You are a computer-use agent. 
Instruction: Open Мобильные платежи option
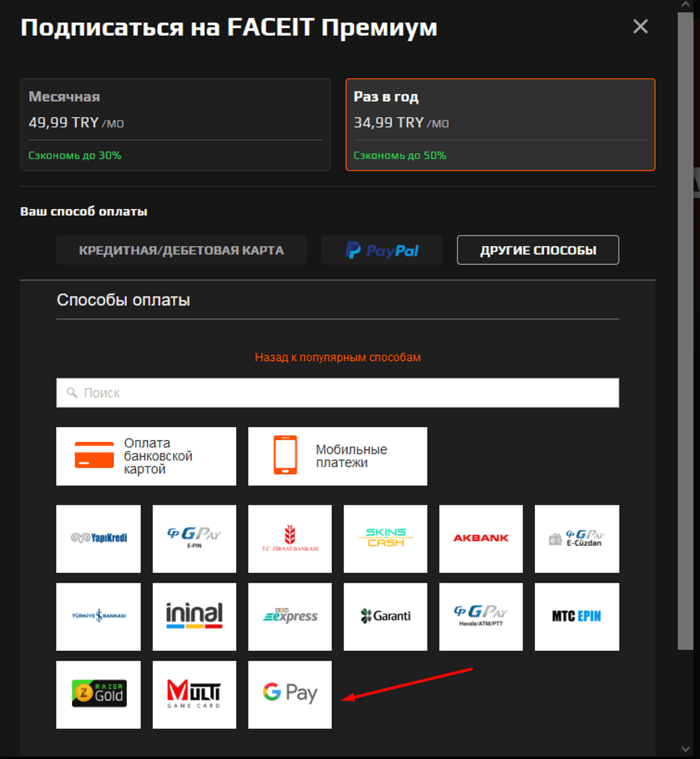point(337,456)
